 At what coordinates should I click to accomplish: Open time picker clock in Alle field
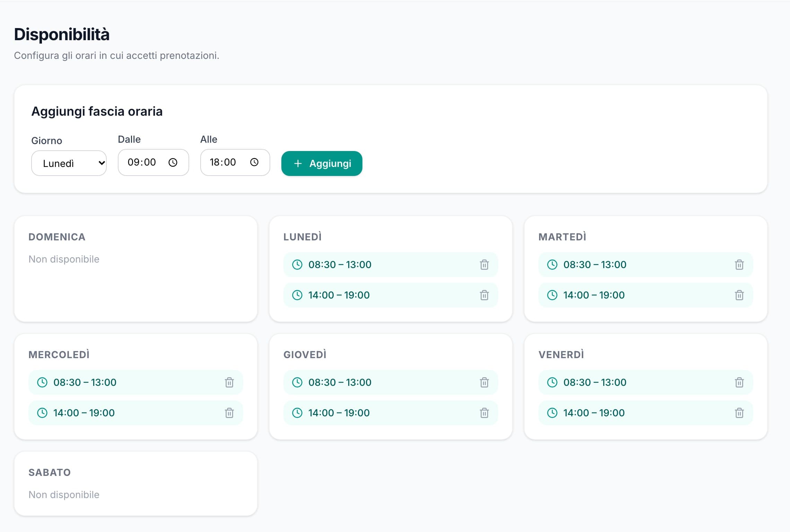pos(254,162)
